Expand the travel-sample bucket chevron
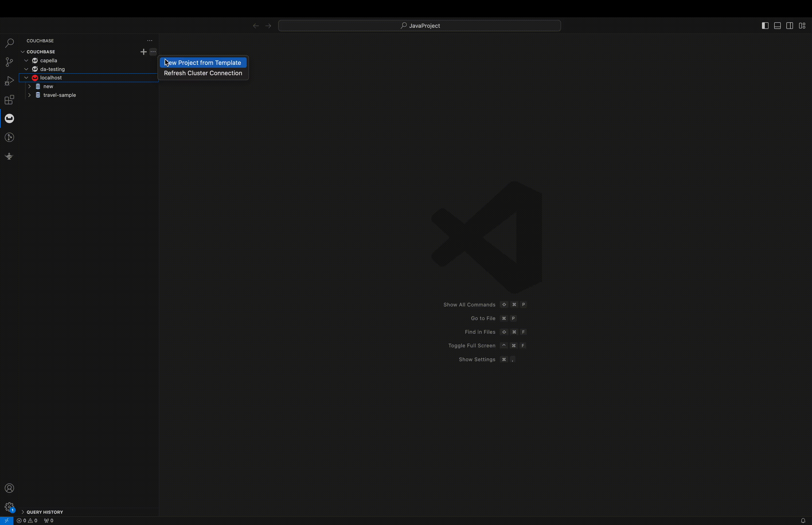The width and height of the screenshot is (812, 525). tap(30, 95)
